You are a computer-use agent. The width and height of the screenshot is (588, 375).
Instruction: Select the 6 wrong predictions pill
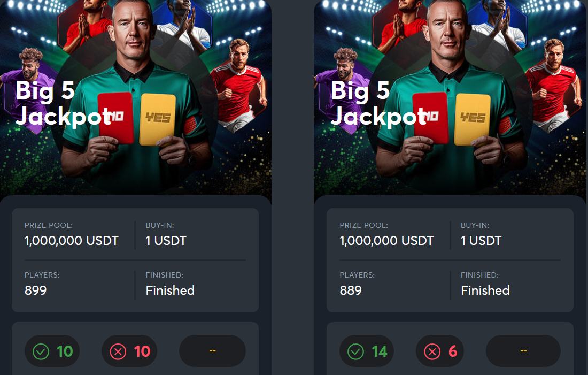440,351
